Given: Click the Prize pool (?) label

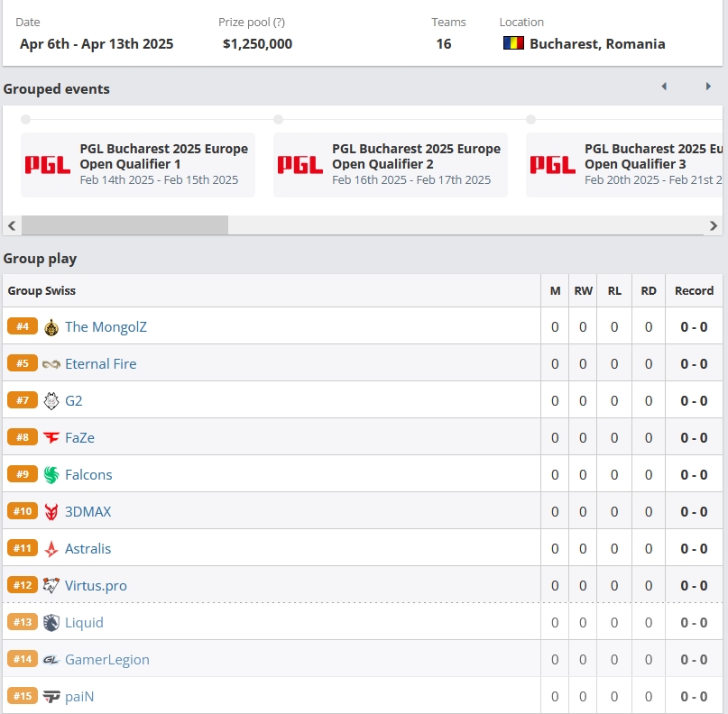Looking at the screenshot, I should tap(252, 23).
